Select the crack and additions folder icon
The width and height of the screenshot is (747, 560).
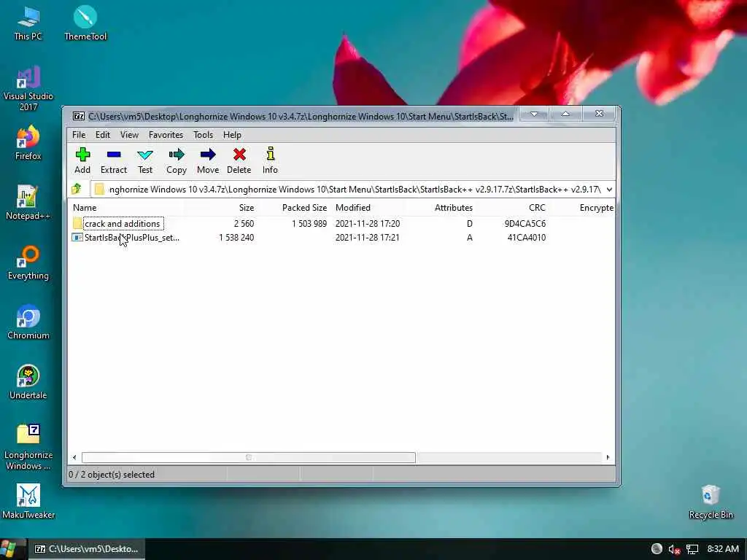pyautogui.click(x=77, y=223)
